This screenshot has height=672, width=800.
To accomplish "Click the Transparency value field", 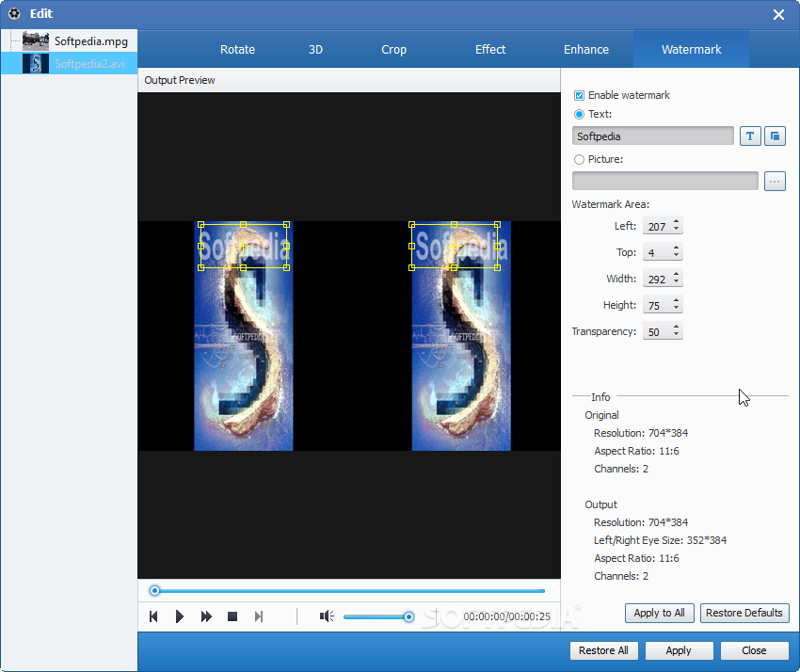I will 657,332.
